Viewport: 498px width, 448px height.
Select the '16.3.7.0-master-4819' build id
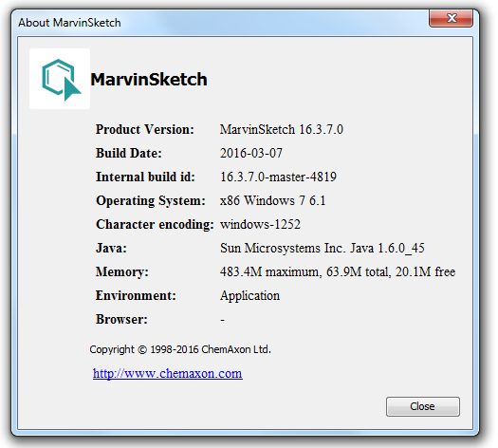click(279, 177)
